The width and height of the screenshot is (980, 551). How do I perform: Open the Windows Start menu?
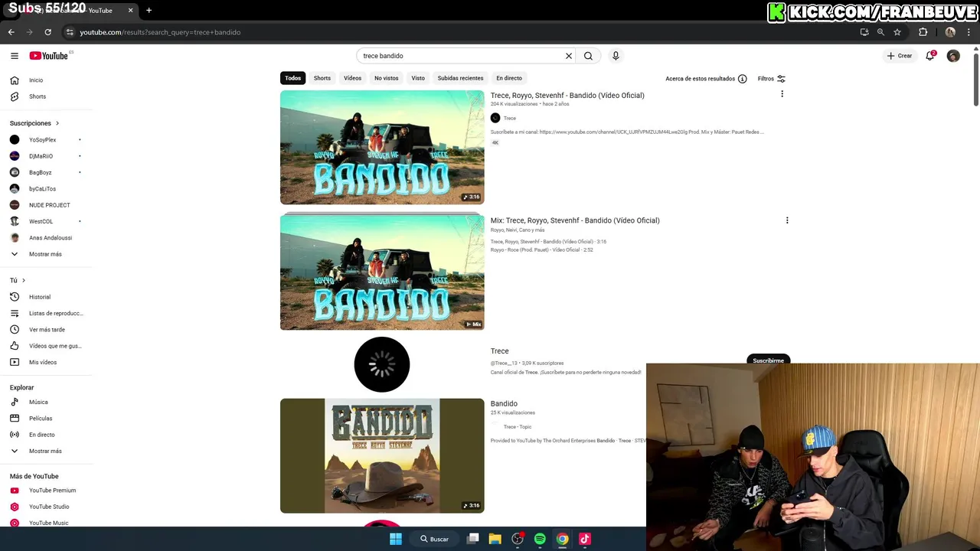pyautogui.click(x=395, y=539)
